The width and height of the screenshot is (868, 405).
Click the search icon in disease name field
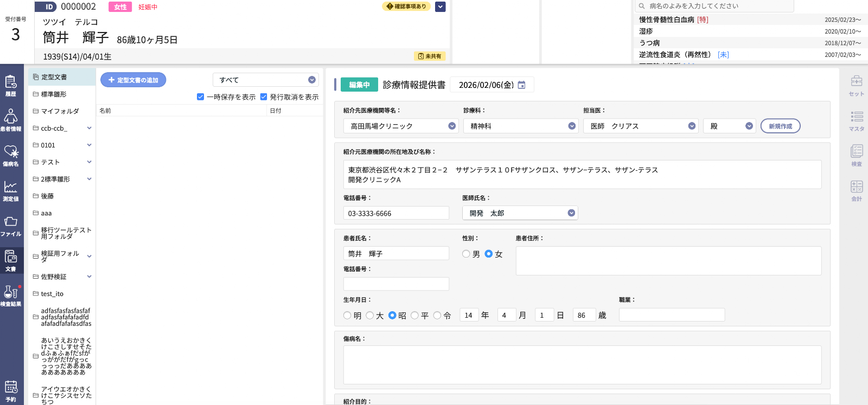click(x=642, y=6)
